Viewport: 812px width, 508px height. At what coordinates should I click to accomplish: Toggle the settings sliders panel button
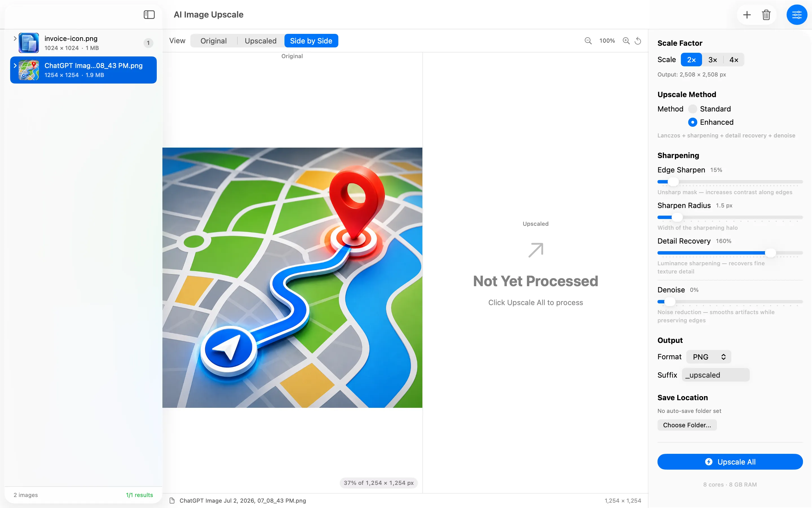[796, 15]
